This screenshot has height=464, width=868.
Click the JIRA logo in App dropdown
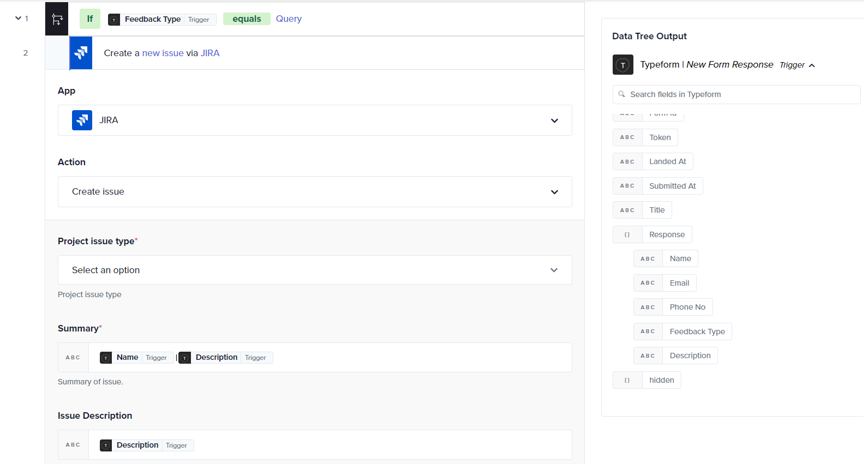pyautogui.click(x=82, y=120)
